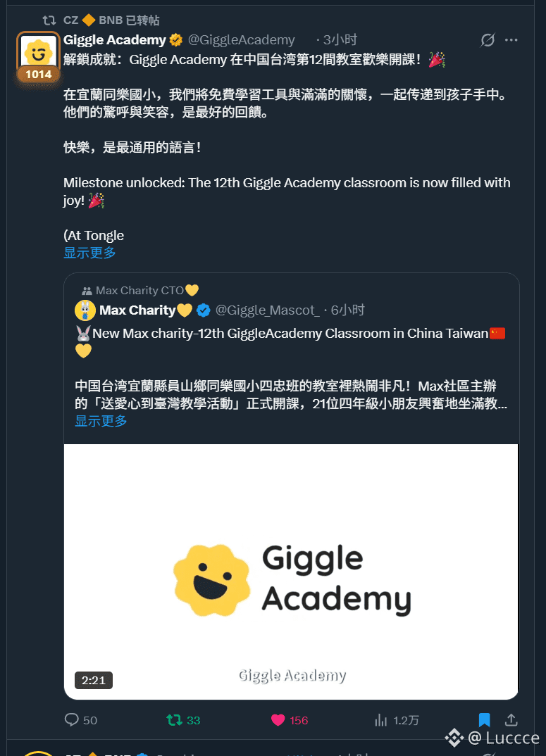Click the Max Charity blue verified badge
The image size is (546, 756).
[204, 310]
